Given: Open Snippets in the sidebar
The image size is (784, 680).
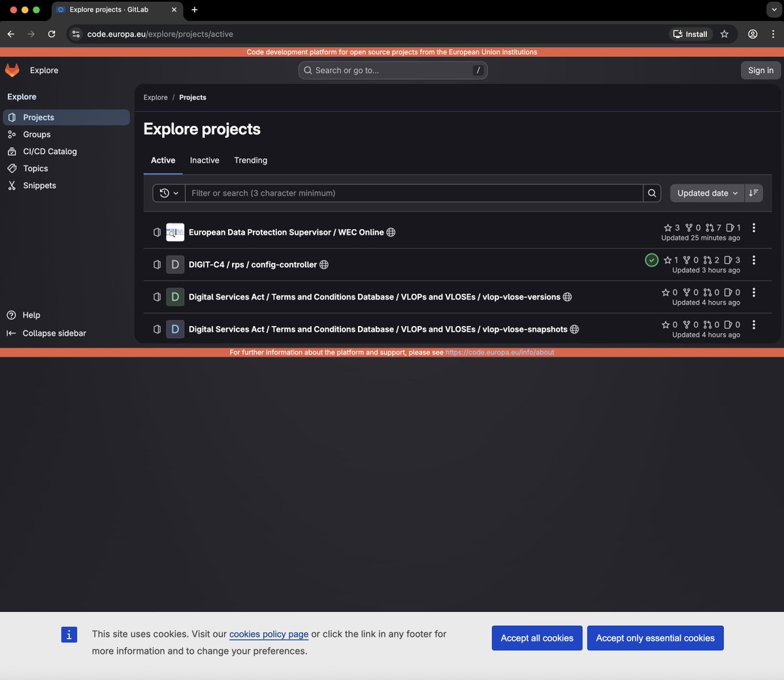Looking at the screenshot, I should pos(66,186).
